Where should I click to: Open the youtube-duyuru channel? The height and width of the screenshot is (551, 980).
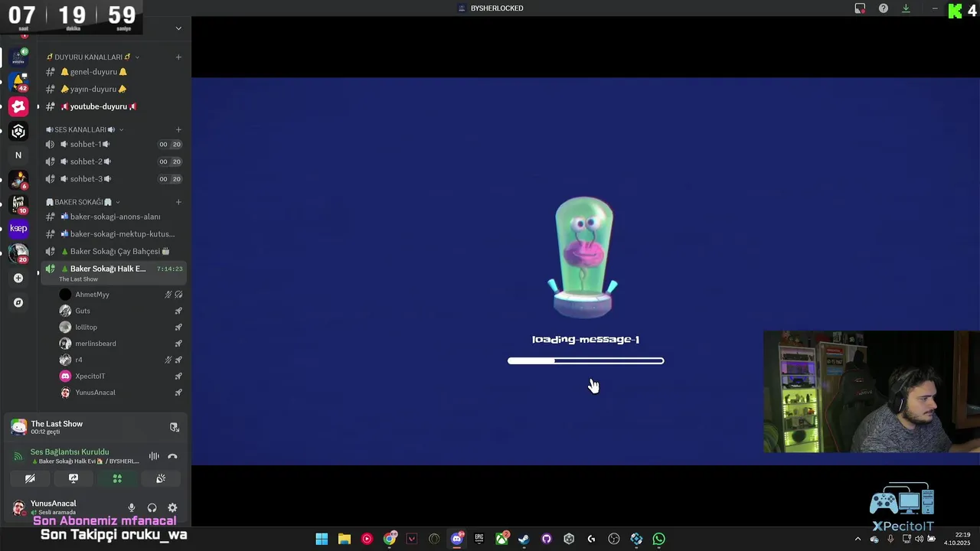(x=113, y=106)
